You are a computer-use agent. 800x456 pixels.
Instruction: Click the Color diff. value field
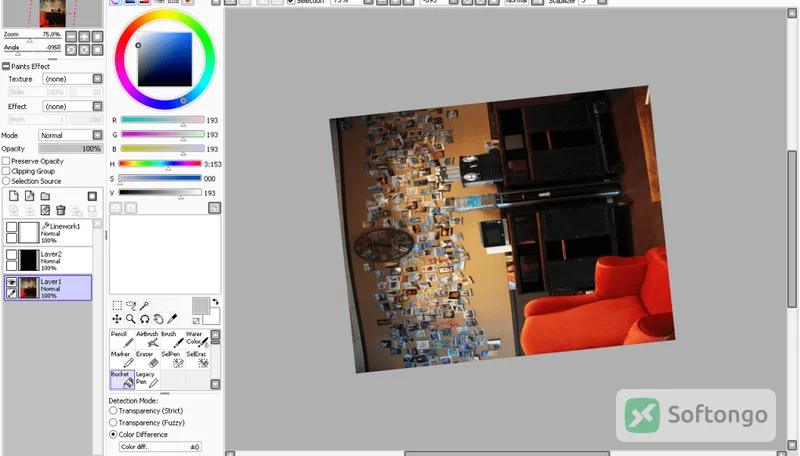coord(160,447)
